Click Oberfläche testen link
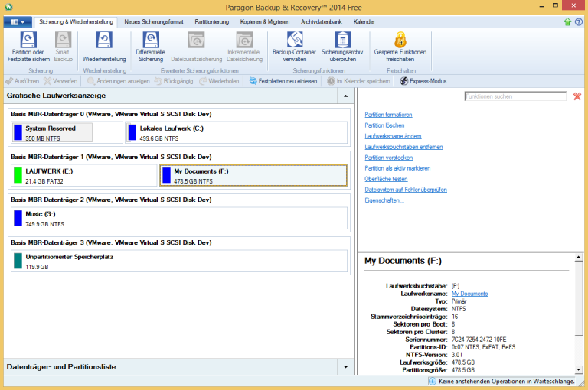The width and height of the screenshot is (588, 390). coord(386,179)
